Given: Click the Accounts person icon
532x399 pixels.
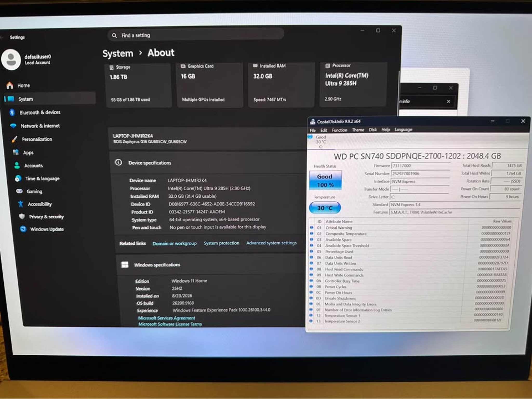Looking at the screenshot, I should pyautogui.click(x=17, y=165).
